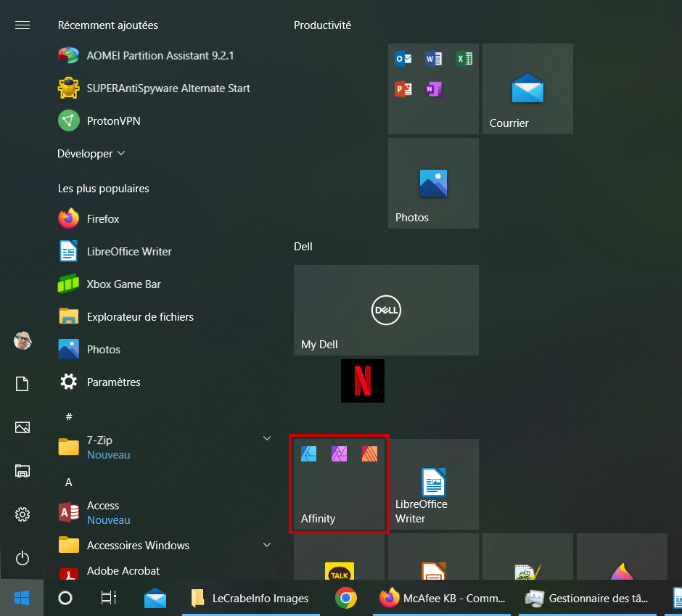Open the Documents sidebar shortcut
The image size is (682, 616).
point(22,384)
